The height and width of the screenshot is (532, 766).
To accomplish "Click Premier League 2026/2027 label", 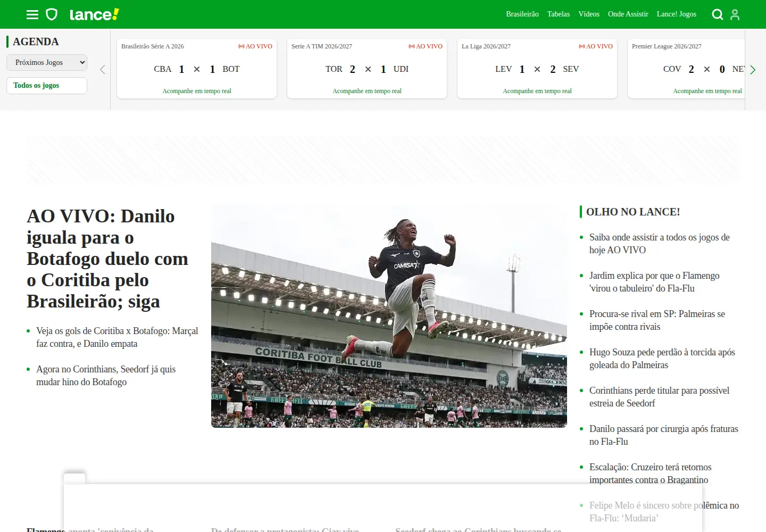I will 667,46.
